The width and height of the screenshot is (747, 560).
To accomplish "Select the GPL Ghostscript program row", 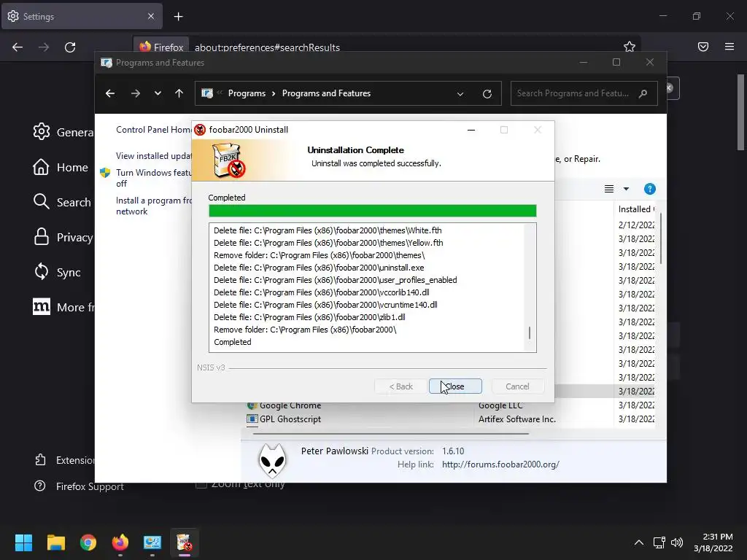I will [450, 419].
